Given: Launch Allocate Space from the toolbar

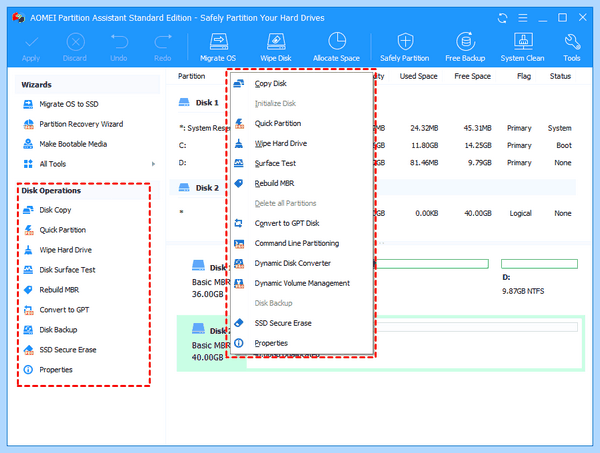Looking at the screenshot, I should click(x=336, y=47).
